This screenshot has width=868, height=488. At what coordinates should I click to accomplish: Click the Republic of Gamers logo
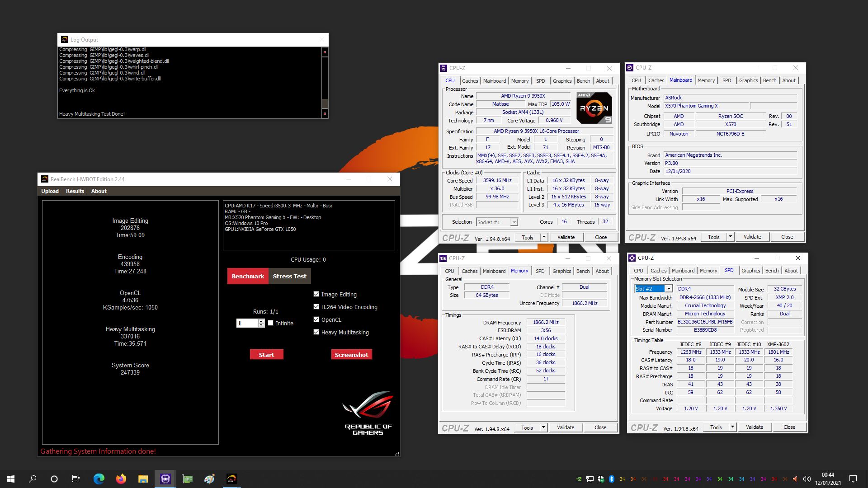click(x=368, y=413)
